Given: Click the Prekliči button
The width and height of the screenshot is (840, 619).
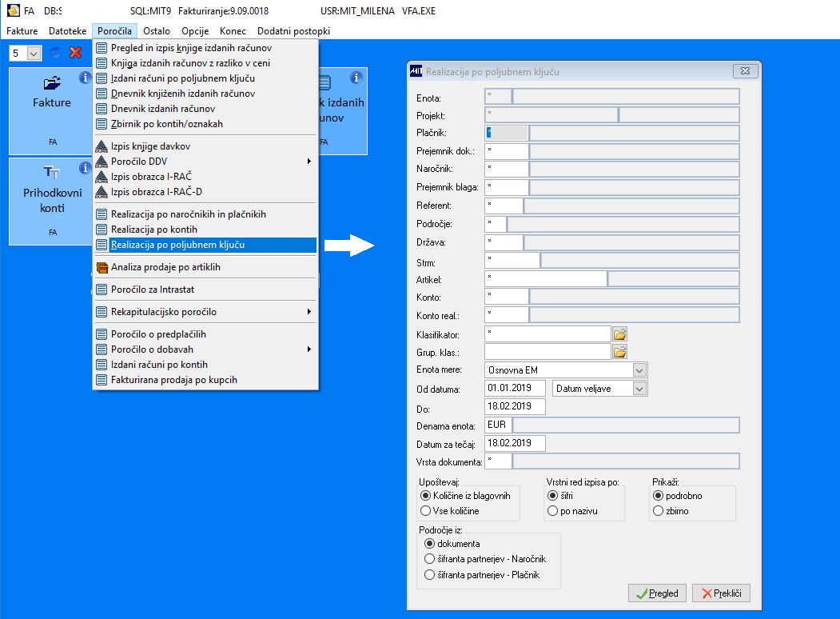Looking at the screenshot, I should click(721, 593).
